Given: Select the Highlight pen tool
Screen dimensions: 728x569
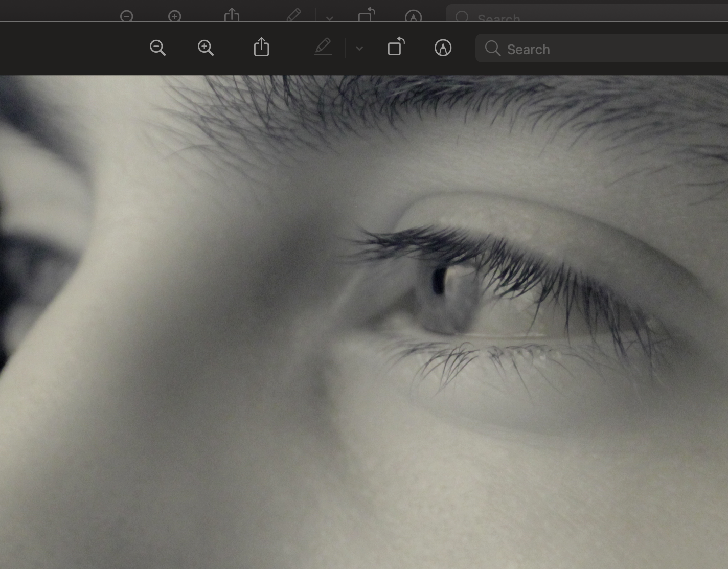Looking at the screenshot, I should click(x=323, y=48).
